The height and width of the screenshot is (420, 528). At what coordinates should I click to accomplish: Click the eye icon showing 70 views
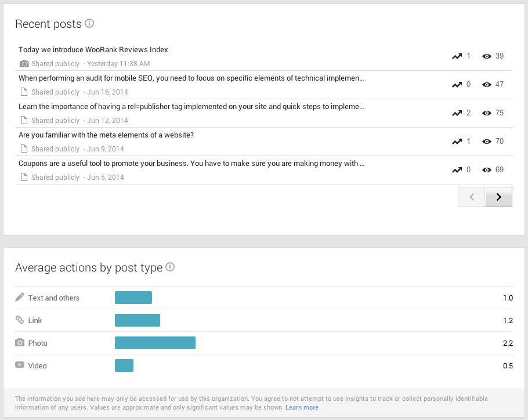click(x=486, y=141)
